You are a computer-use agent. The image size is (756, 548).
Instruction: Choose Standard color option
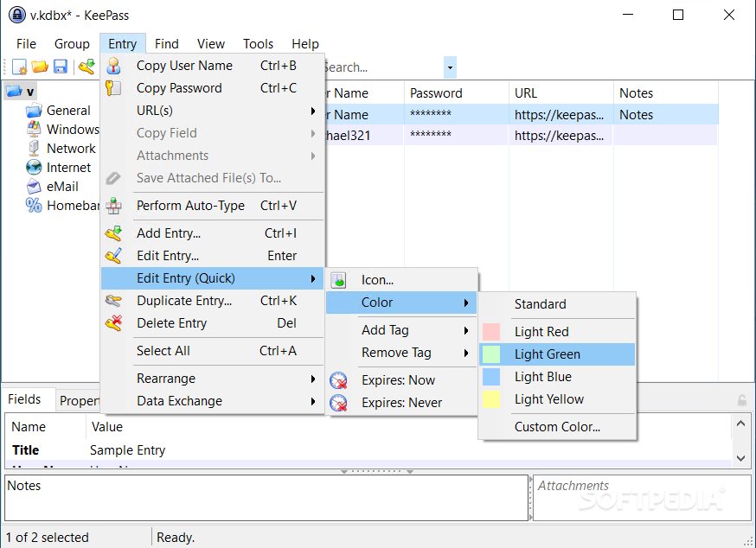pos(557,304)
